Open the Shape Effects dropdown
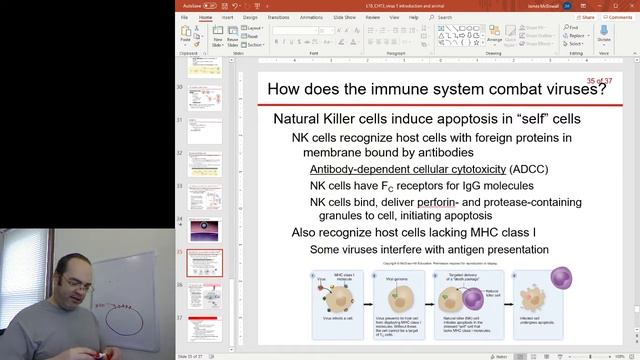 tap(536, 43)
